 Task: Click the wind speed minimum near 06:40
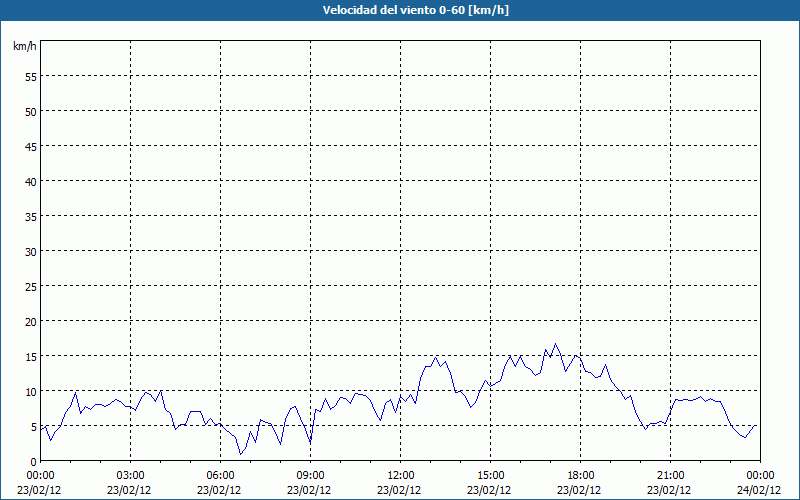(x=240, y=454)
